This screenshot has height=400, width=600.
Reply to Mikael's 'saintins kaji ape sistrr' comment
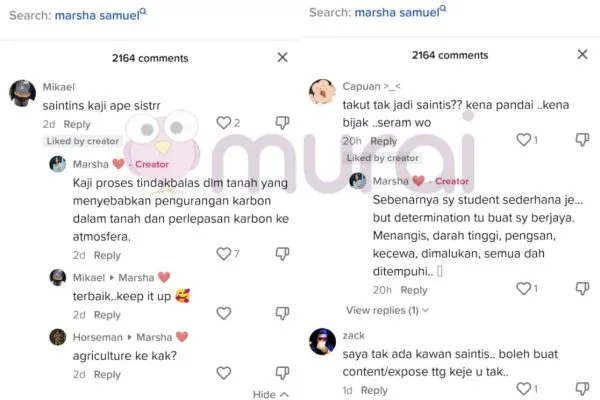pos(77,124)
